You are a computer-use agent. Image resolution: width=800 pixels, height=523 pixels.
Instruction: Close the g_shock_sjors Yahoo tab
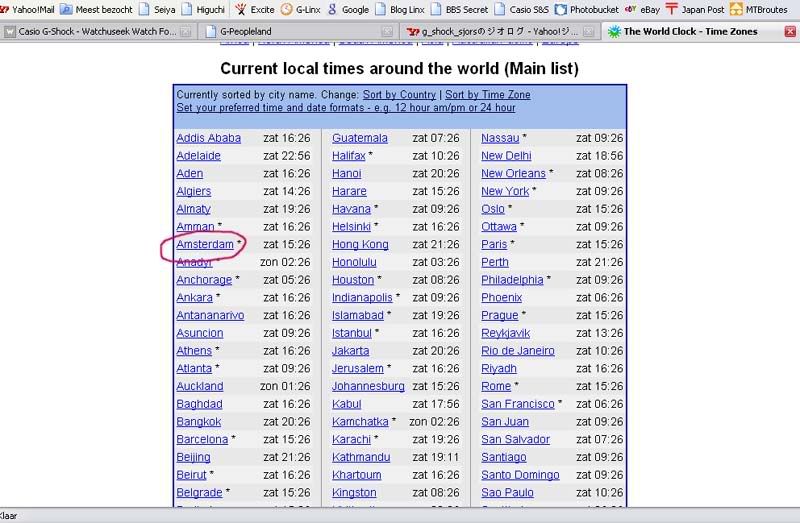(588, 32)
